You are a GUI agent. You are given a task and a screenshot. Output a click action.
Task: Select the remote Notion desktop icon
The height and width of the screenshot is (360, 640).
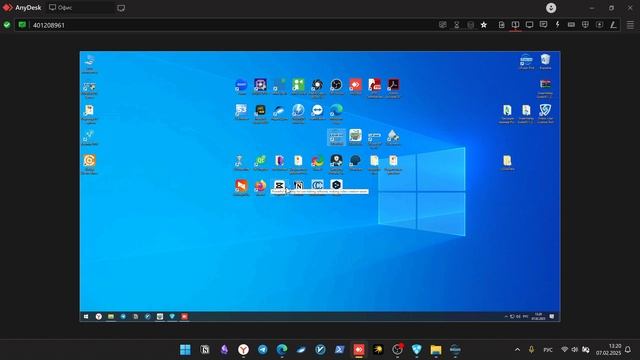(x=298, y=187)
